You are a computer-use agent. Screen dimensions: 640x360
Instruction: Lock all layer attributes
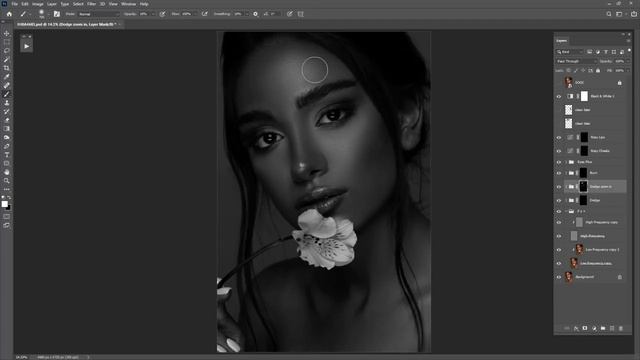point(598,71)
